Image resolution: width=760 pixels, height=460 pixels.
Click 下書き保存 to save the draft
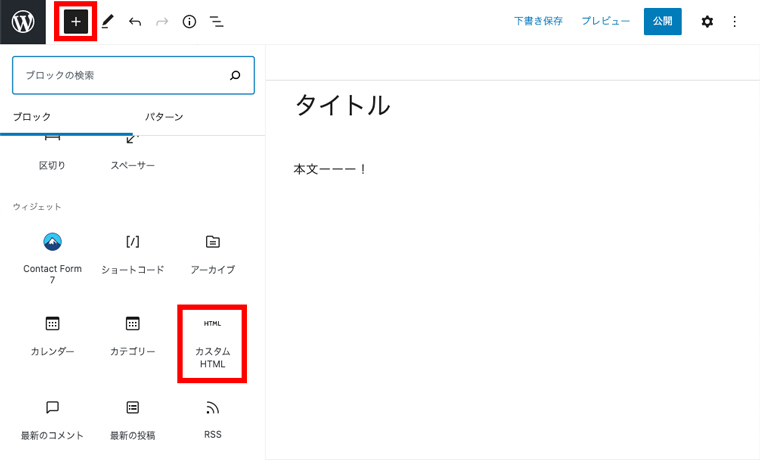pyautogui.click(x=538, y=21)
